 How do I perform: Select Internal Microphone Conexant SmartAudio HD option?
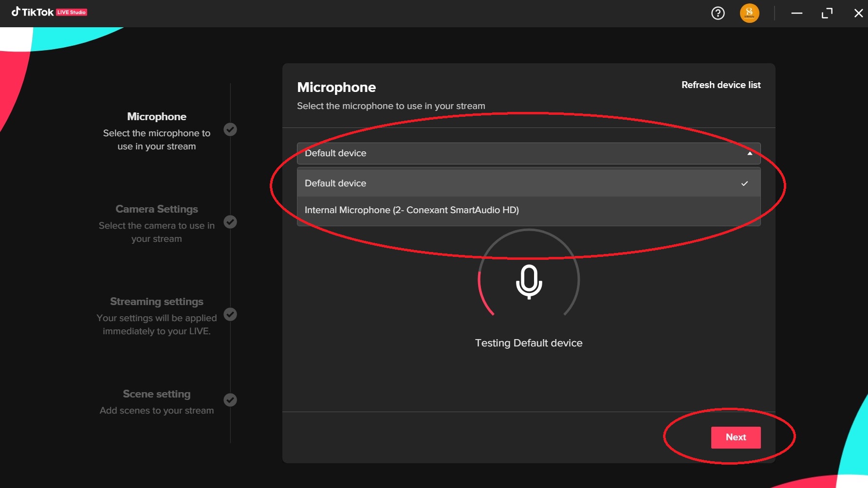[412, 210]
